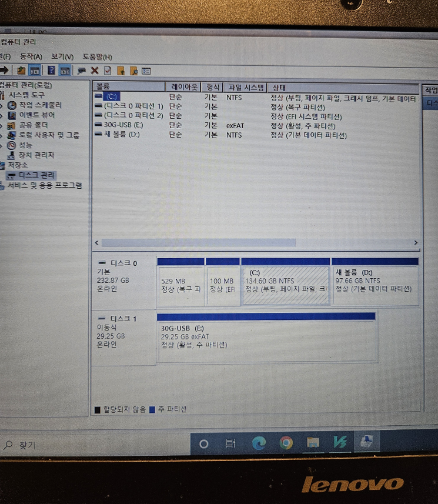This screenshot has height=504, width=438.
Task: Toggle the show/hide action pane icon
Action: pos(65,71)
